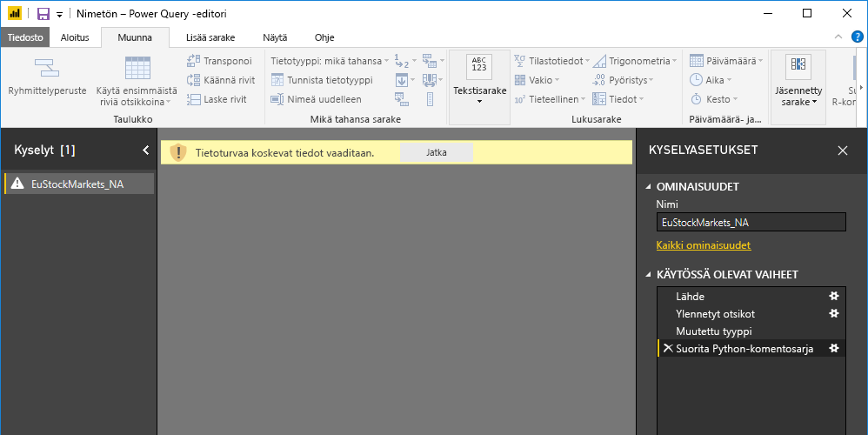Viewport: 868px width, 435px height.
Task: Collapse the Kyselyt pane with chevron
Action: point(145,150)
